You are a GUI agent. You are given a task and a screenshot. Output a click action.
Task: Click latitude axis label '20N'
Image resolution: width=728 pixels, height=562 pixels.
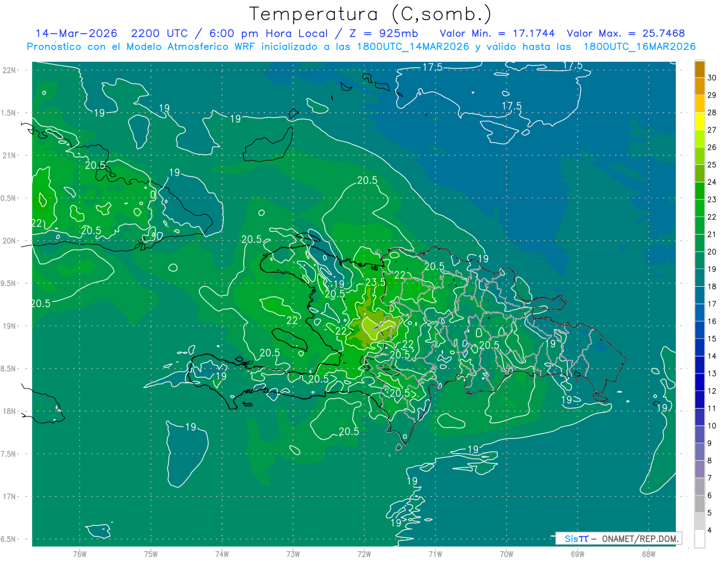pyautogui.click(x=9, y=241)
